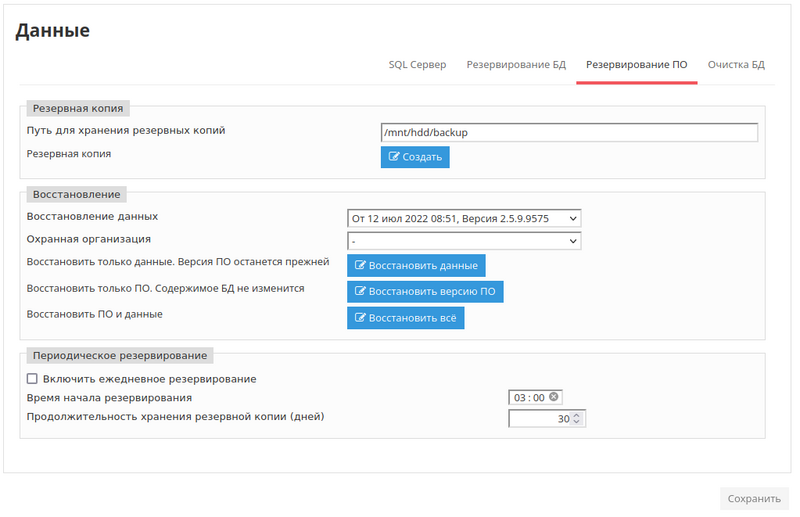Viewport: 800px width, 517px height.
Task: Click in the backup storage path field
Action: [x=568, y=132]
